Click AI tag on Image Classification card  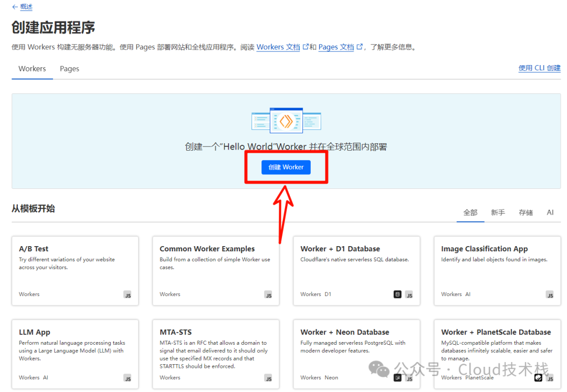pos(468,294)
